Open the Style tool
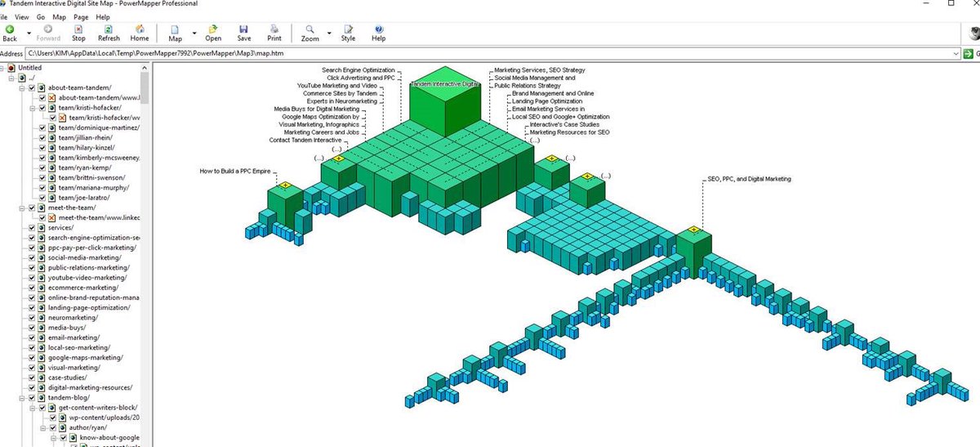 click(x=349, y=29)
